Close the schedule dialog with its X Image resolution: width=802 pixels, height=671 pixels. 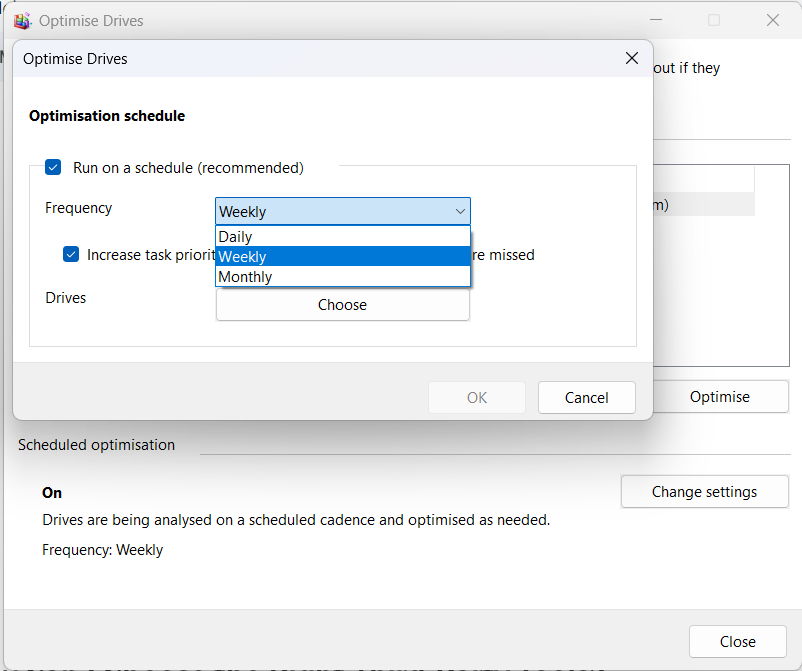point(632,59)
